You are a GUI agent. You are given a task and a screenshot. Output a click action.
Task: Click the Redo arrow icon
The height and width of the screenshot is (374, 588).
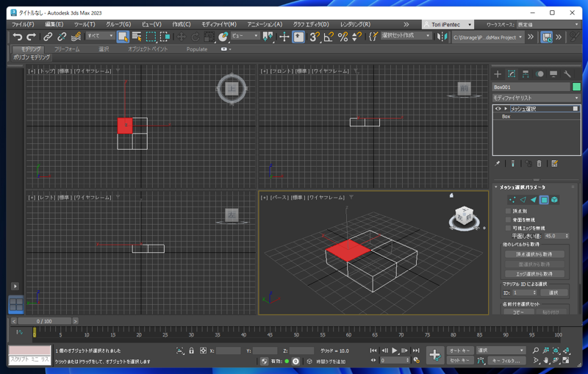[32, 37]
